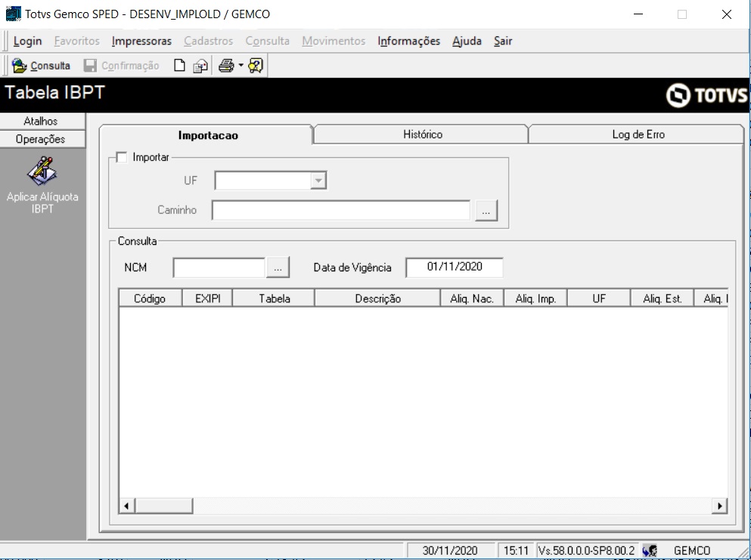Click the application icon in the title bar
This screenshot has height=560, width=751.
(13, 14)
